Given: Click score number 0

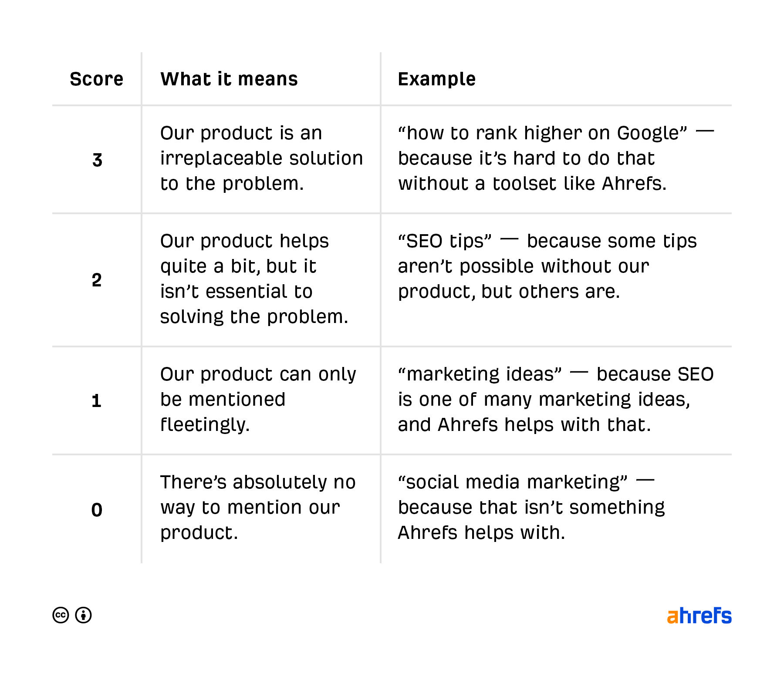Looking at the screenshot, I should tap(97, 510).
